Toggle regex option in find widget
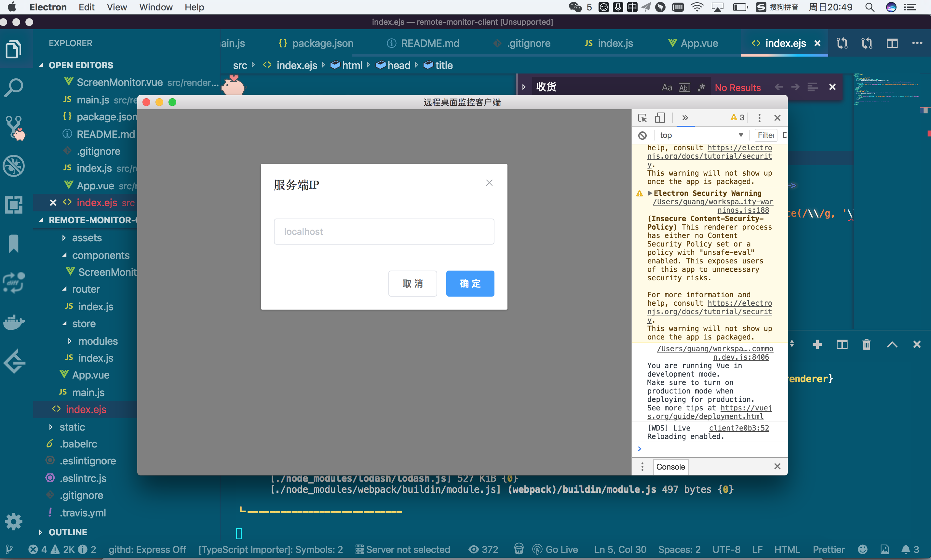Screen dimensions: 931x560 701,87
